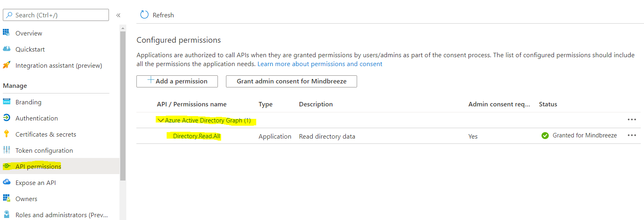Collapse the sidebar with double chevron
Screen dimensions: 644x220
[118, 15]
